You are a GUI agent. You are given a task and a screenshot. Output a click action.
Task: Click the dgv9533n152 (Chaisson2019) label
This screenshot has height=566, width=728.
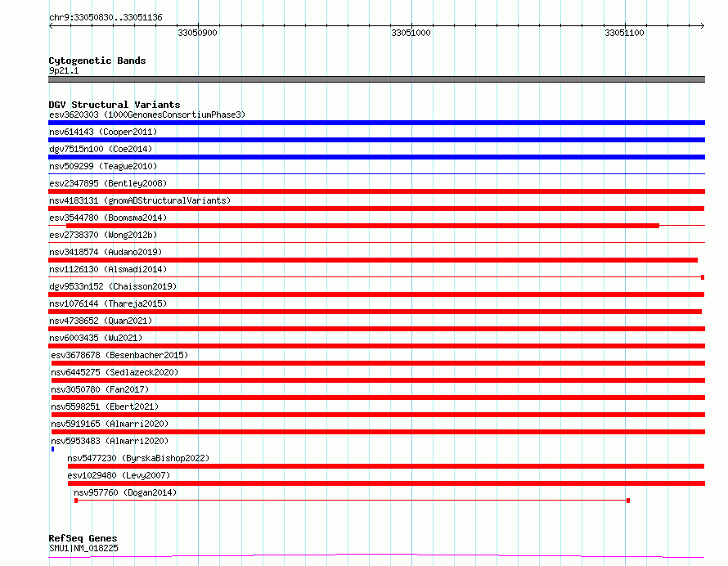pyautogui.click(x=113, y=286)
